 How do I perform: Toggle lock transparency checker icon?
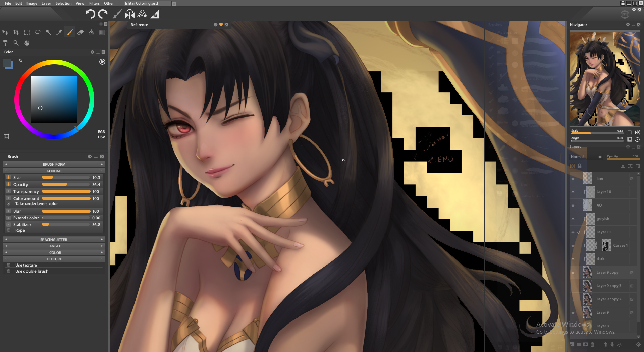[x=572, y=166]
